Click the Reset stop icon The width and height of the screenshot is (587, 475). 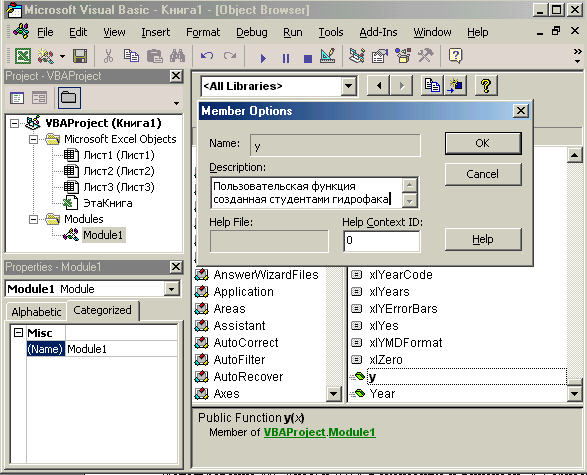click(308, 58)
